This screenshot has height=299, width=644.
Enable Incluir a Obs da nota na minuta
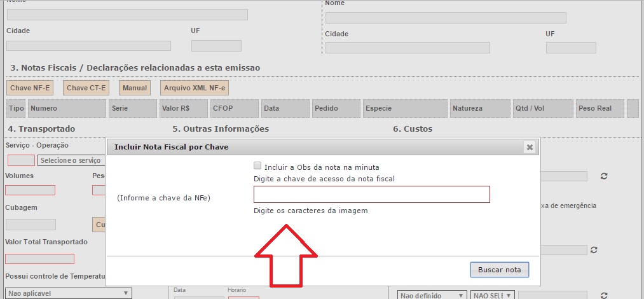[x=257, y=167]
